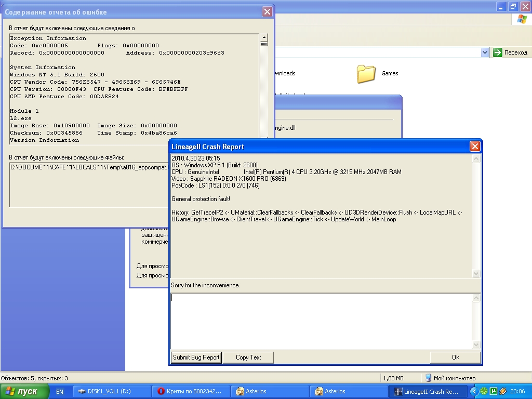
Task: Click the timestamp 2010.4.30 23:05:15 line
Action: pos(195,158)
